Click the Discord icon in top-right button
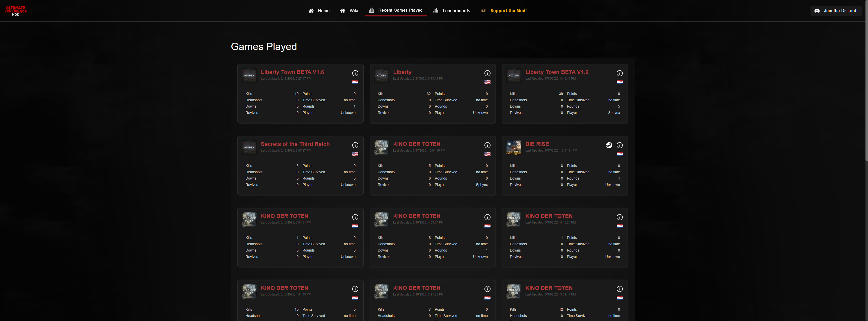This screenshot has width=868, height=321. point(817,11)
